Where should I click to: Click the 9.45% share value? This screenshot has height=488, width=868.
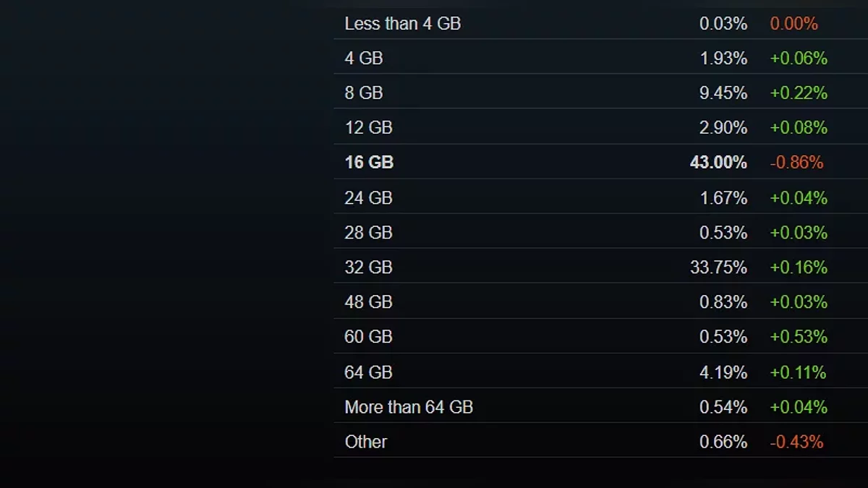[x=723, y=93]
